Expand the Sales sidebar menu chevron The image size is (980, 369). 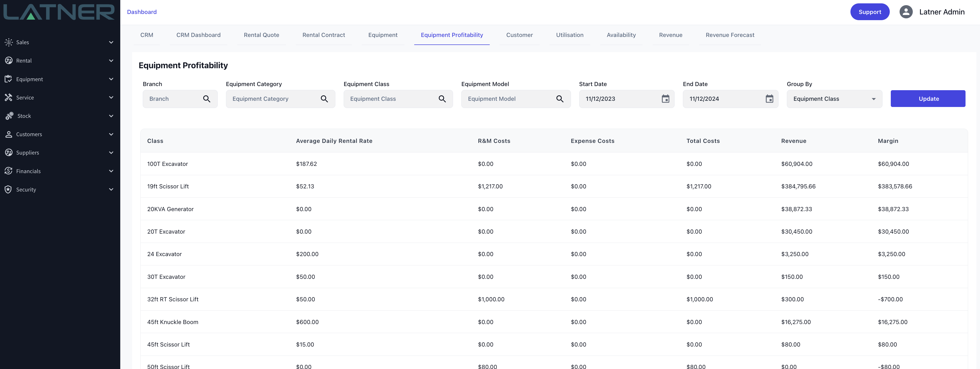click(x=111, y=42)
